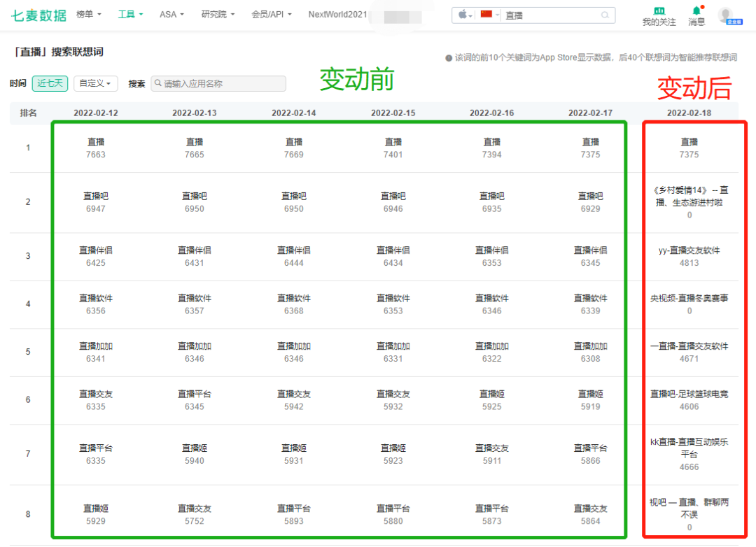The image size is (756, 547).
Task: Click keyword 直播交友 with value 5752
Action: click(195, 509)
